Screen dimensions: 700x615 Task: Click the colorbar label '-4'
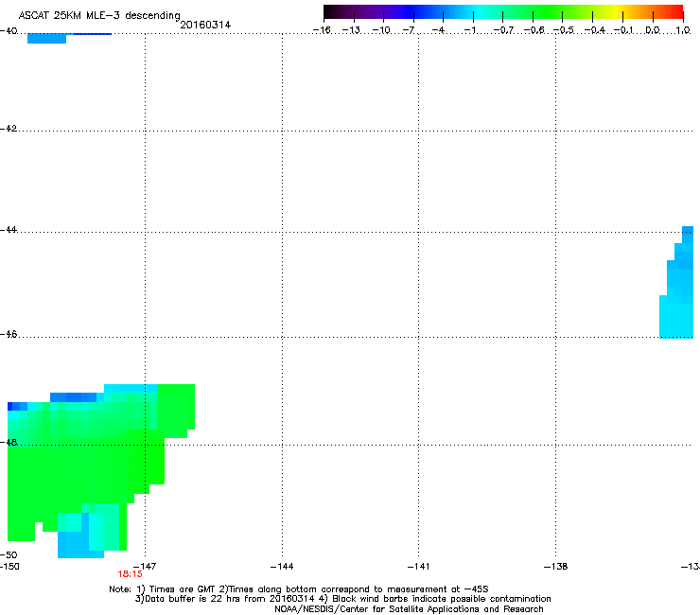click(x=438, y=30)
